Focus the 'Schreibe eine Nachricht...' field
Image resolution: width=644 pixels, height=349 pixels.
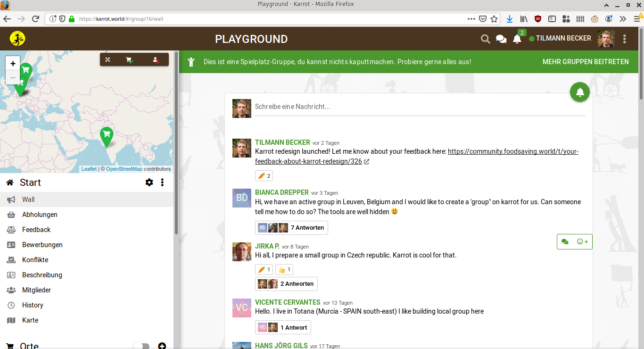(x=420, y=107)
